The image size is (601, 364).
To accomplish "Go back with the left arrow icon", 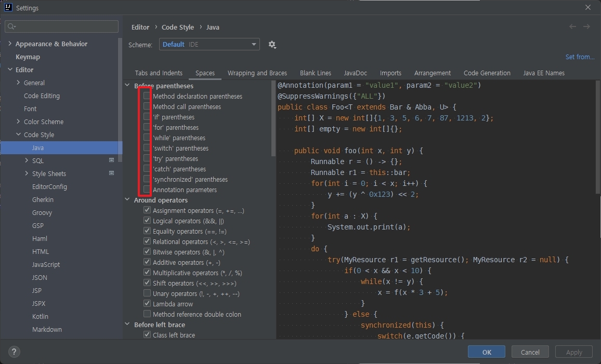I will pyautogui.click(x=572, y=26).
